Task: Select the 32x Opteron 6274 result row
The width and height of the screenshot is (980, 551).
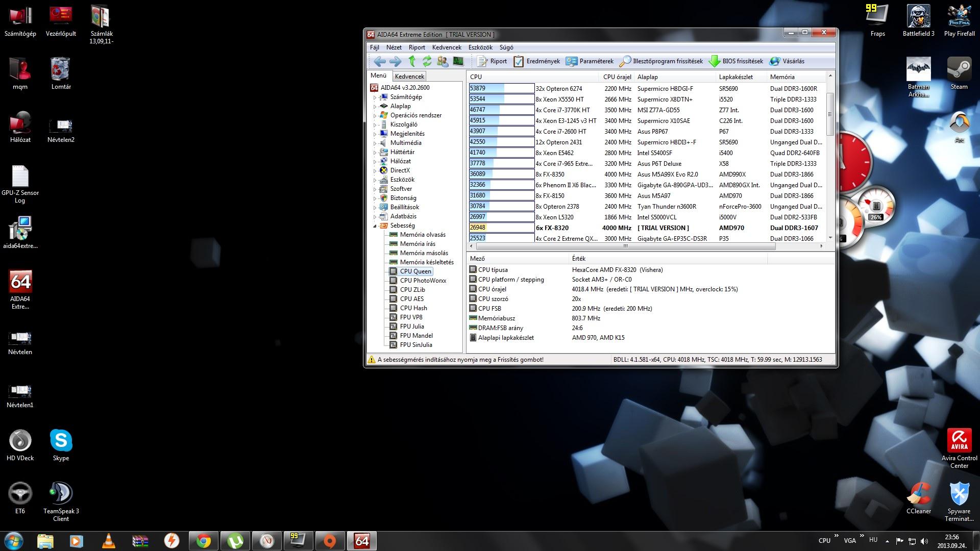Action: pyautogui.click(x=647, y=89)
